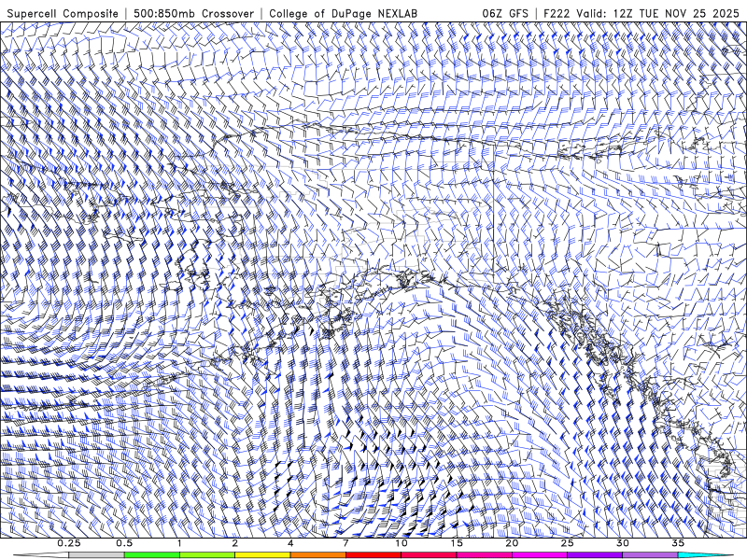
Task: Select the yellow 2–4 color bar segment
Action: [x=262, y=555]
